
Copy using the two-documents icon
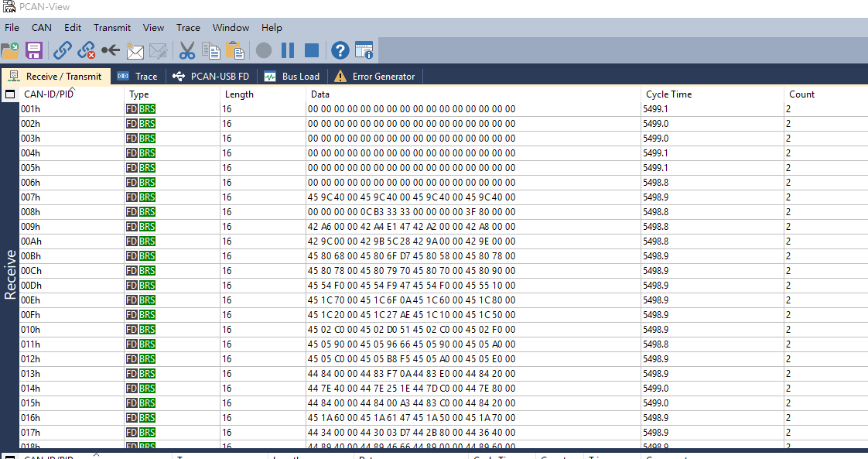click(x=211, y=50)
